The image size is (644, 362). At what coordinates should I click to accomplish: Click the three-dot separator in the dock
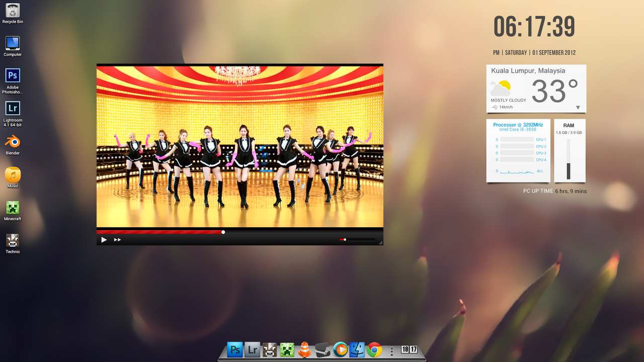391,351
